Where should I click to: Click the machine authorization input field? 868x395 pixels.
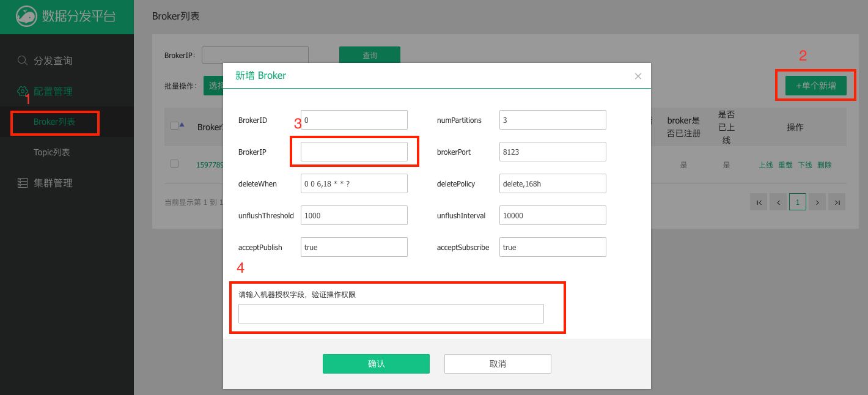coord(391,314)
